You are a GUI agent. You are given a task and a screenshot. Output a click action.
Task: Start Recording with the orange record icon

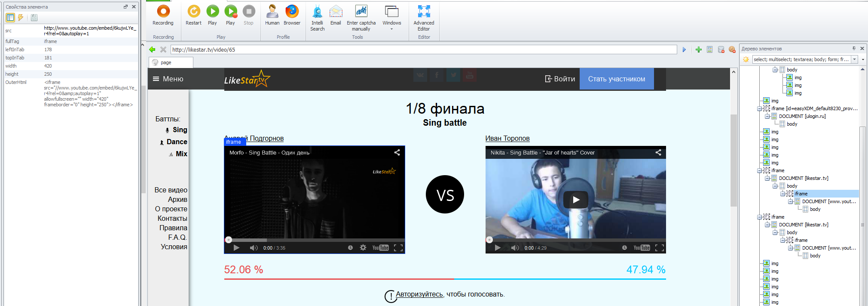[x=163, y=11]
